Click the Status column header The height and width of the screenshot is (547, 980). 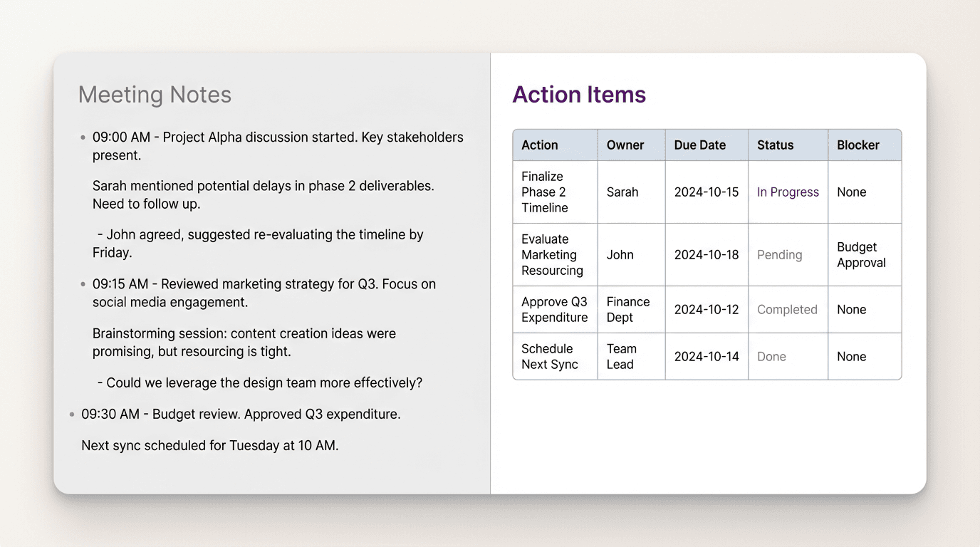[776, 145]
